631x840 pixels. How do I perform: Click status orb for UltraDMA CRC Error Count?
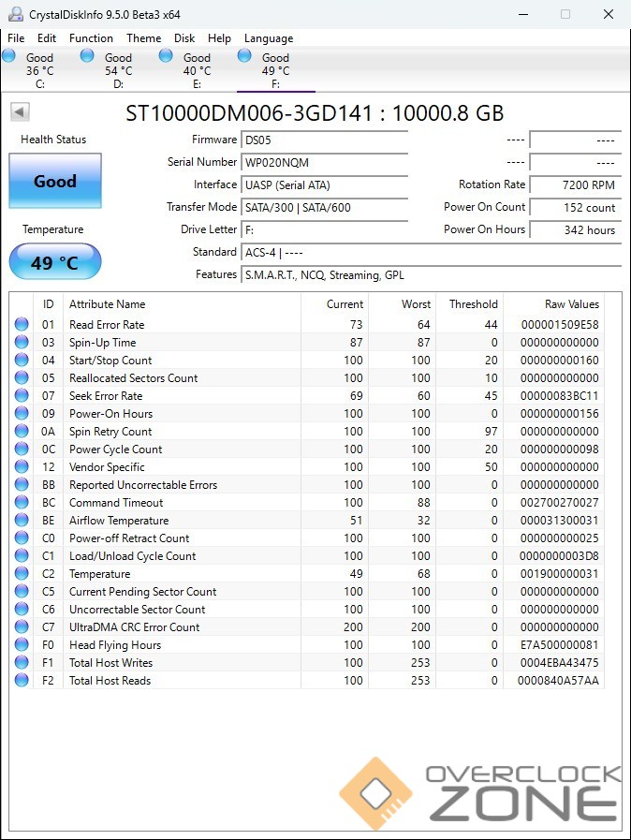(x=22, y=627)
